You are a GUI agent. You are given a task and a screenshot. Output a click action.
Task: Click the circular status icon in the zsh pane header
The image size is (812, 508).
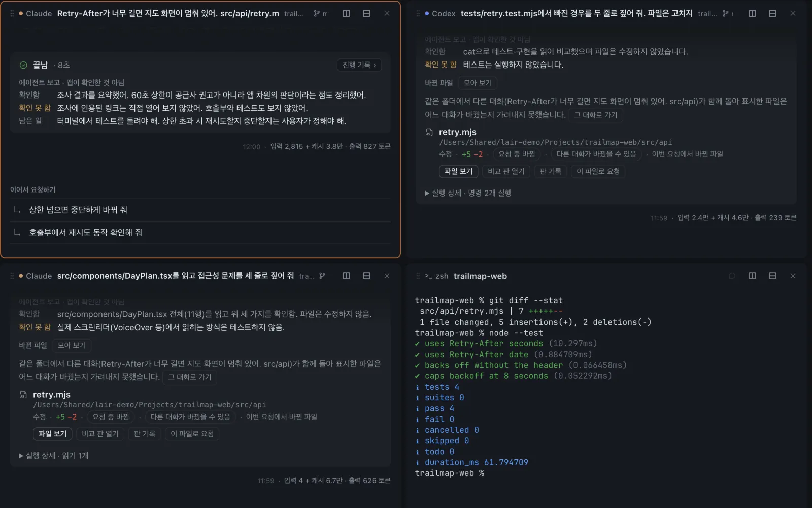732,276
